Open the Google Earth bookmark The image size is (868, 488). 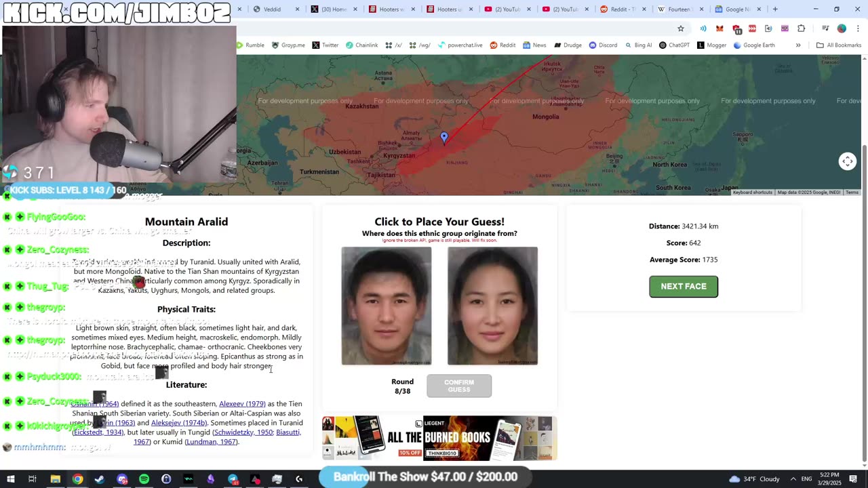tap(753, 45)
